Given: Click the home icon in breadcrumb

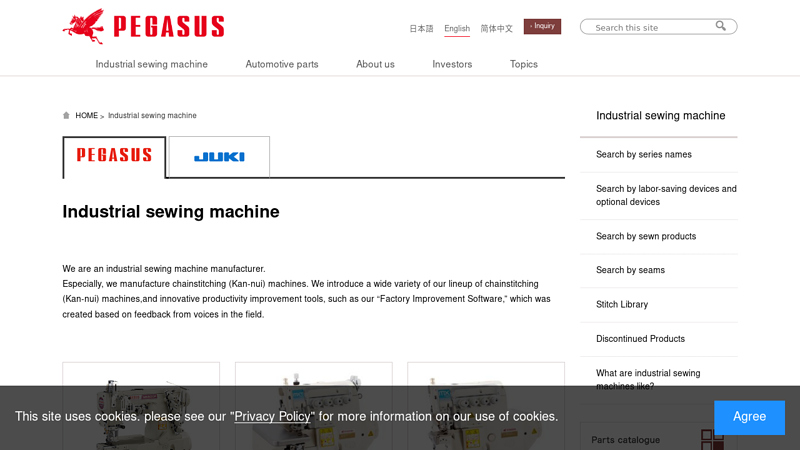Looking at the screenshot, I should tap(66, 116).
